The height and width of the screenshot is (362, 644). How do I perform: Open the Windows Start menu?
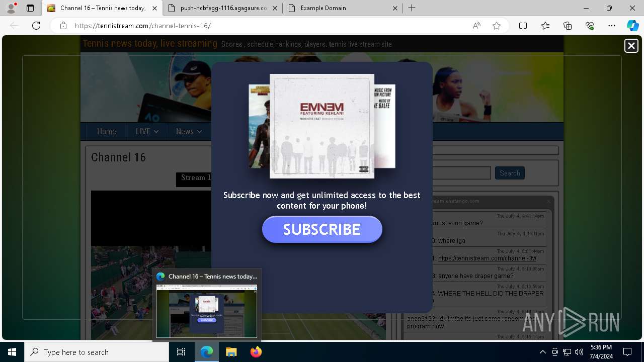pos(12,352)
